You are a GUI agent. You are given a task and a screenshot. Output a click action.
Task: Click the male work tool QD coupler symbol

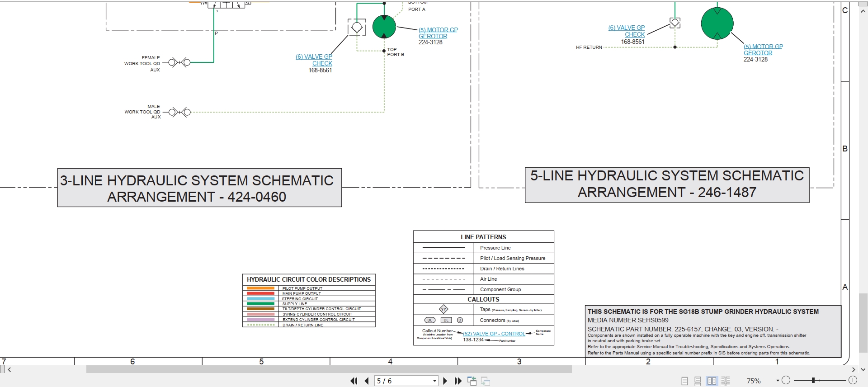click(x=180, y=112)
